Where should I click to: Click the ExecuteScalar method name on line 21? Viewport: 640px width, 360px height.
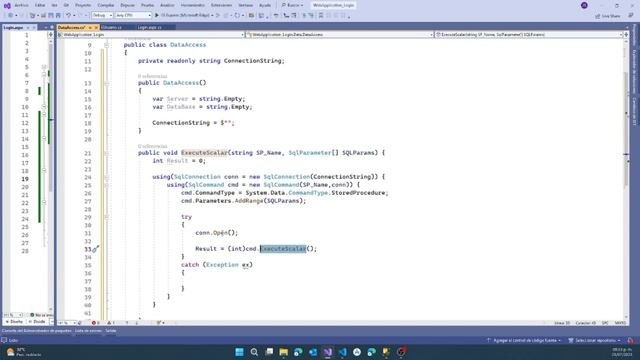click(x=204, y=153)
